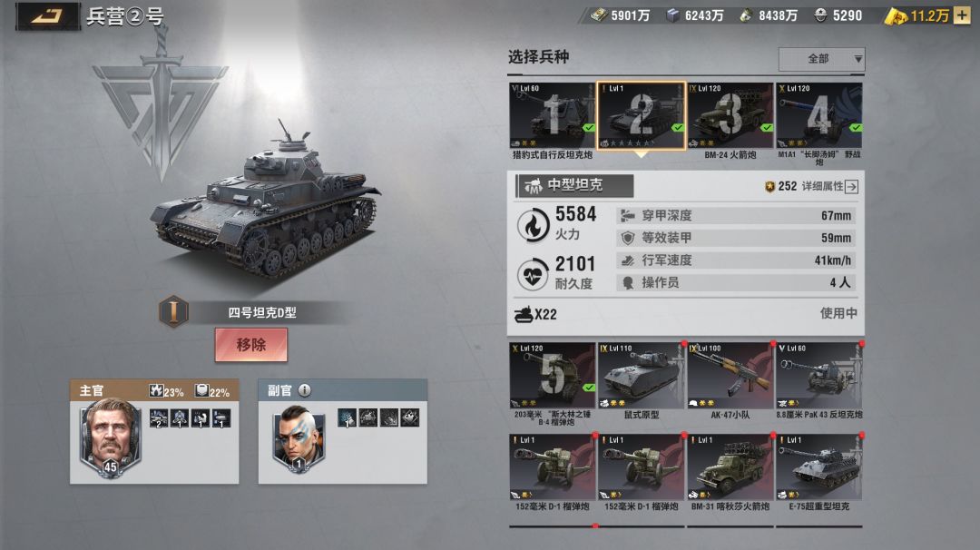
Task: Click the first skill icon of 主官
Action: click(159, 418)
